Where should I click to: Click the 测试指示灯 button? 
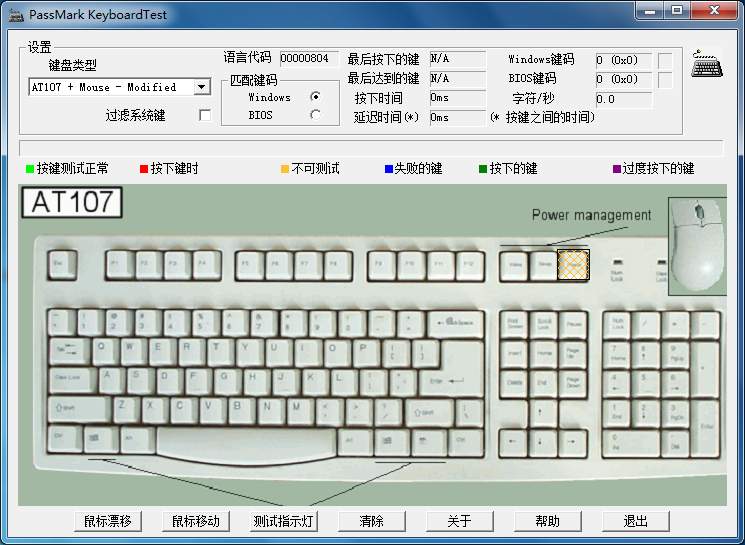(x=284, y=521)
